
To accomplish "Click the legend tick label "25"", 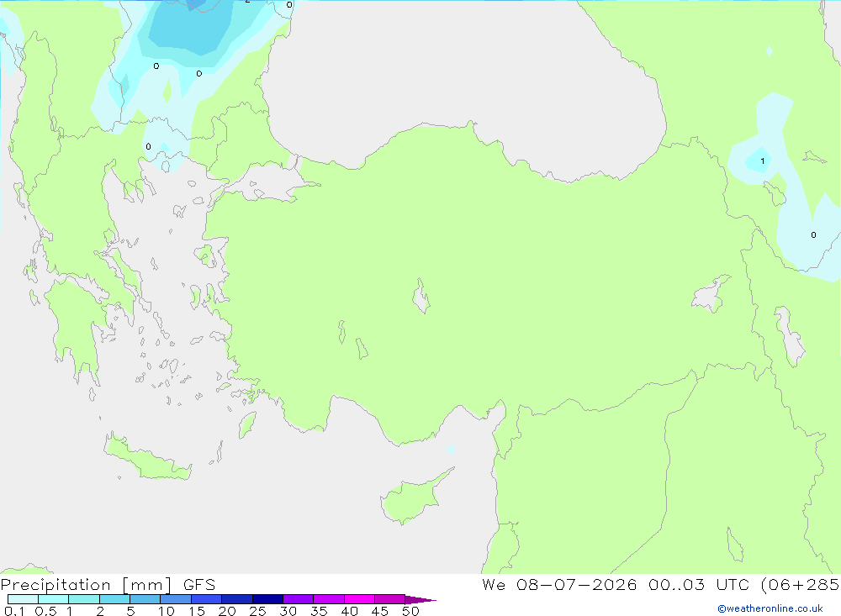I will click(x=257, y=611).
